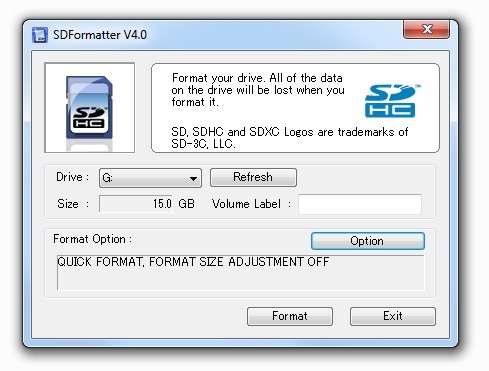This screenshot has height=371, width=489.
Task: Quit using the Exit button
Action: 393,316
